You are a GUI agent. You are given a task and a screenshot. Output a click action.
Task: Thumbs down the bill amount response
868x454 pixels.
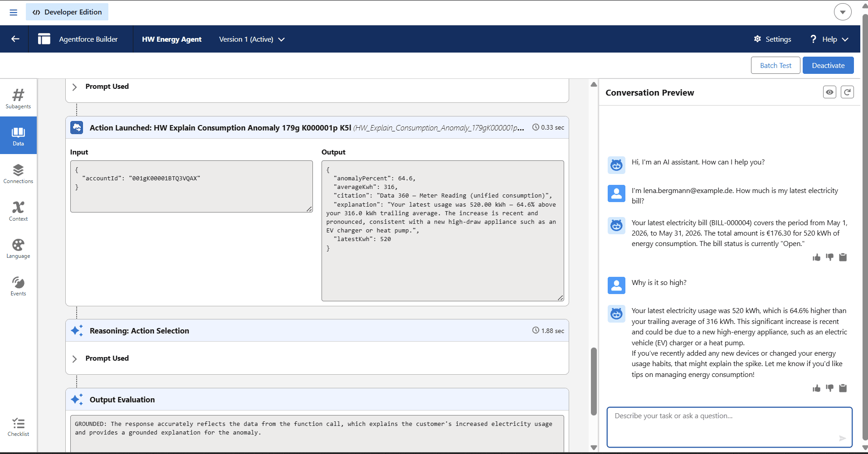point(829,257)
